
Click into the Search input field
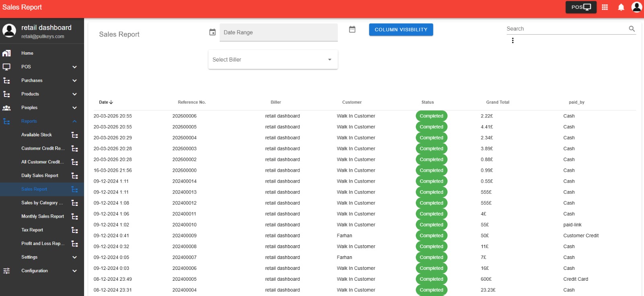coord(566,29)
